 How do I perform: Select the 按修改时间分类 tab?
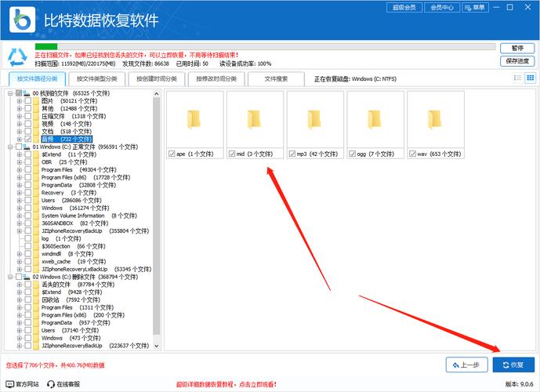click(x=216, y=79)
